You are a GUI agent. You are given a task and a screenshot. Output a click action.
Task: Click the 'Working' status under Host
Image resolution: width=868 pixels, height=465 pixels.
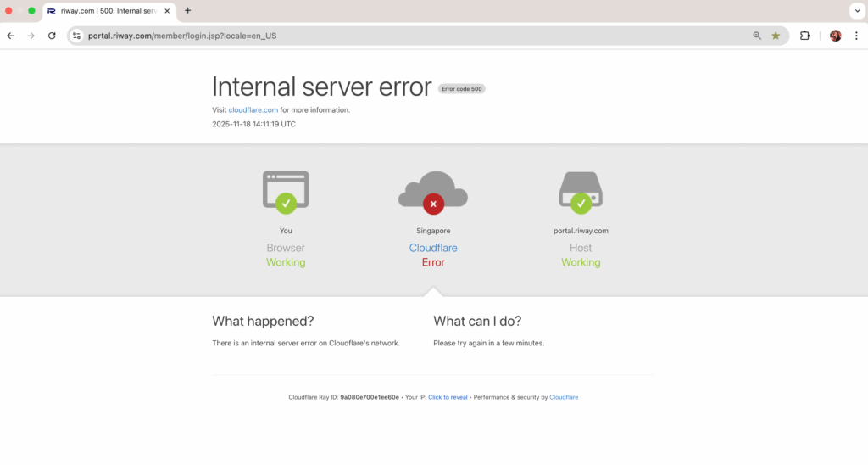pyautogui.click(x=581, y=263)
